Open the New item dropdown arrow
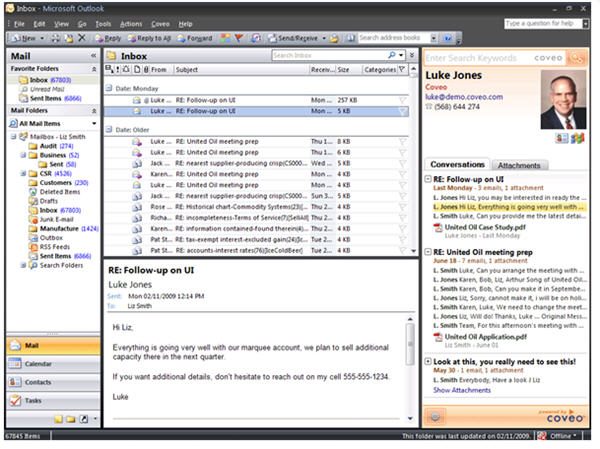Screen dimensions: 600x449 tap(42, 38)
